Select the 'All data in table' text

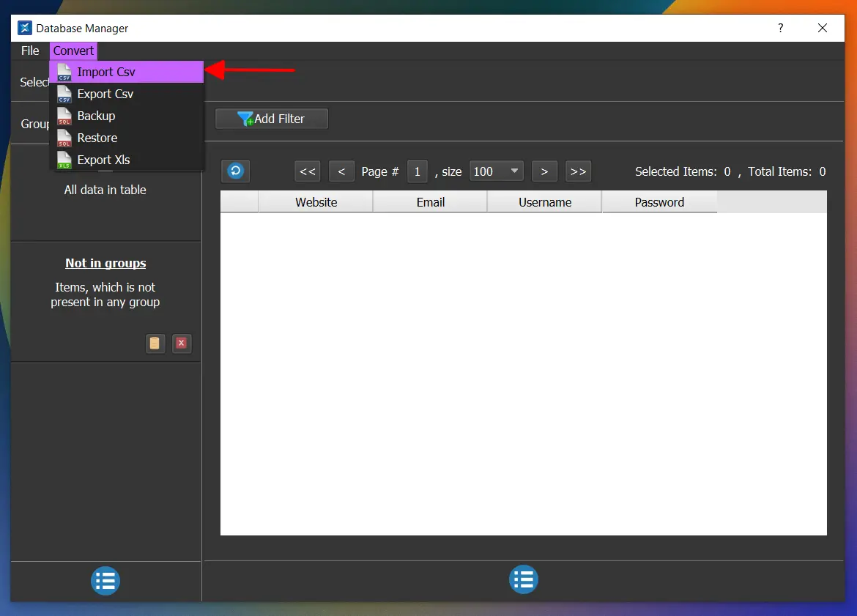[x=105, y=190]
